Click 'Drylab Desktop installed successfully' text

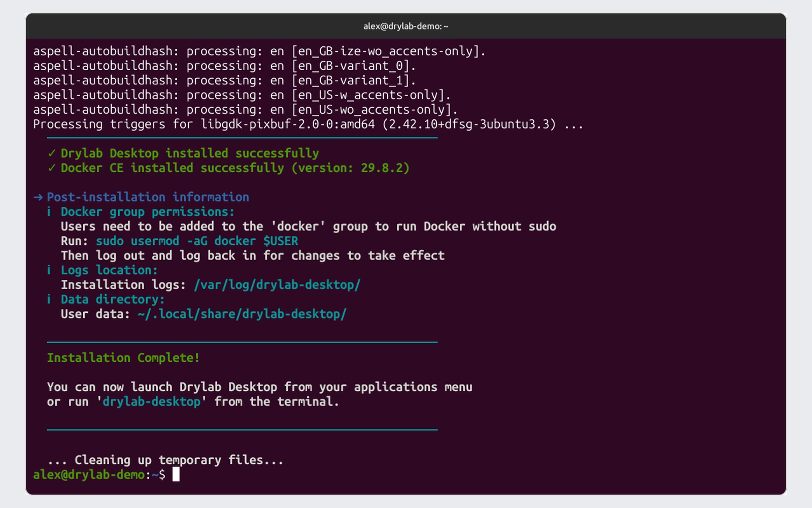190,153
